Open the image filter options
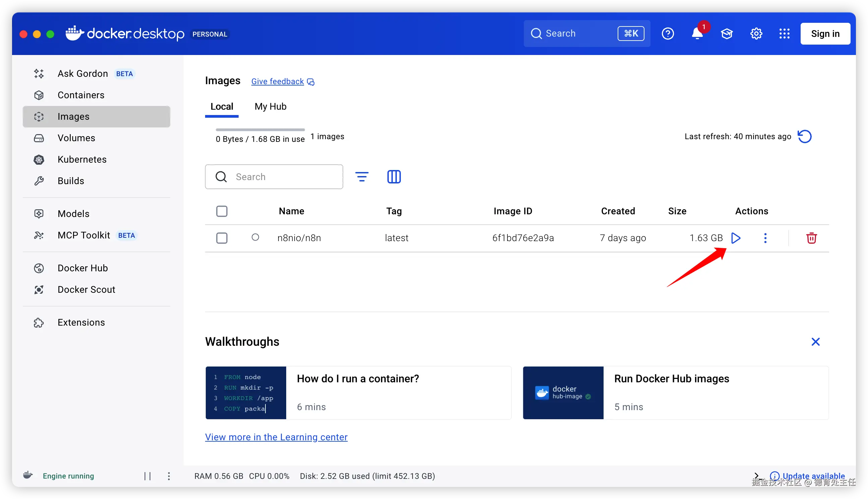The width and height of the screenshot is (868, 499). point(362,177)
